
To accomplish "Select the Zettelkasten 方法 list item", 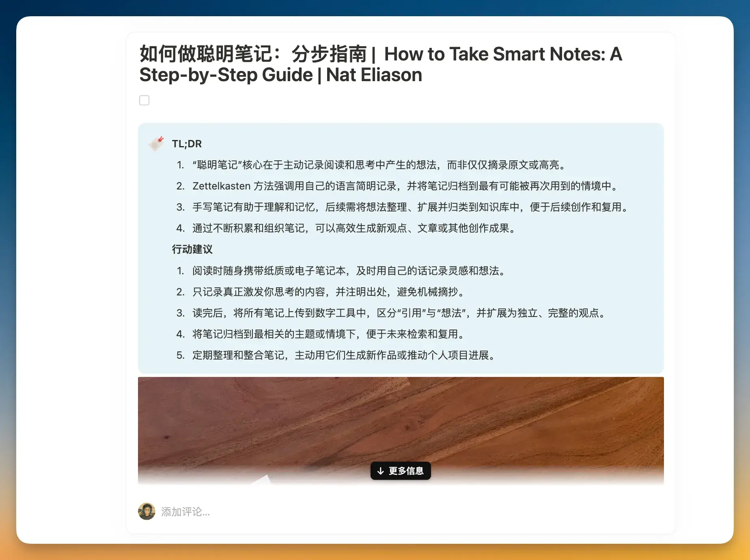I will (x=405, y=186).
